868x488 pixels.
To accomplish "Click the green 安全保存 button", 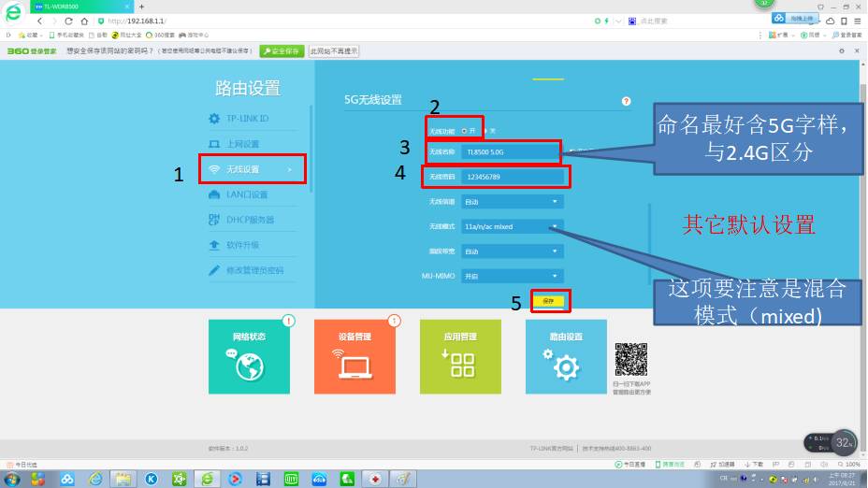I will 282,50.
